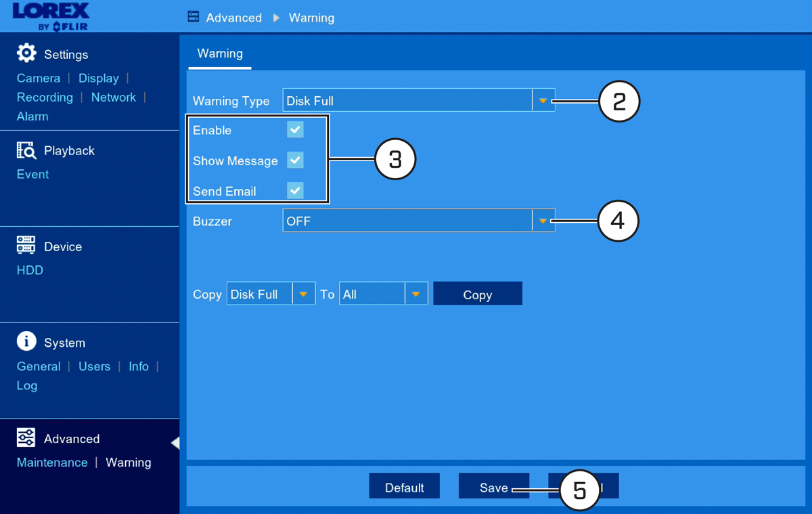Screen dimensions: 812x514
Task: Open the Buzzer dropdown
Action: [x=419, y=221]
